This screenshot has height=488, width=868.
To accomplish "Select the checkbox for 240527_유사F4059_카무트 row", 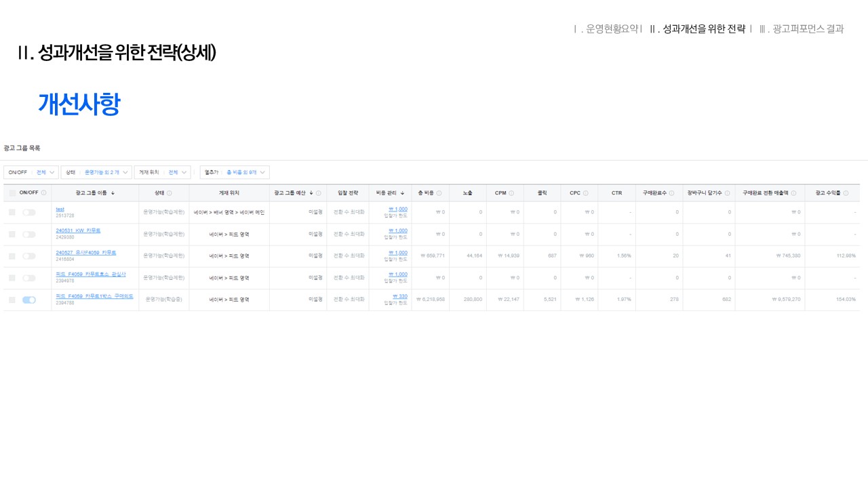I will 12,256.
